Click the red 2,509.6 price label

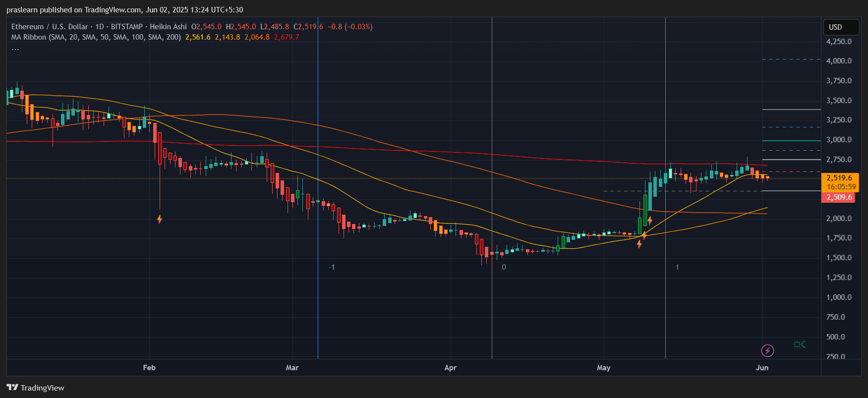pos(839,197)
